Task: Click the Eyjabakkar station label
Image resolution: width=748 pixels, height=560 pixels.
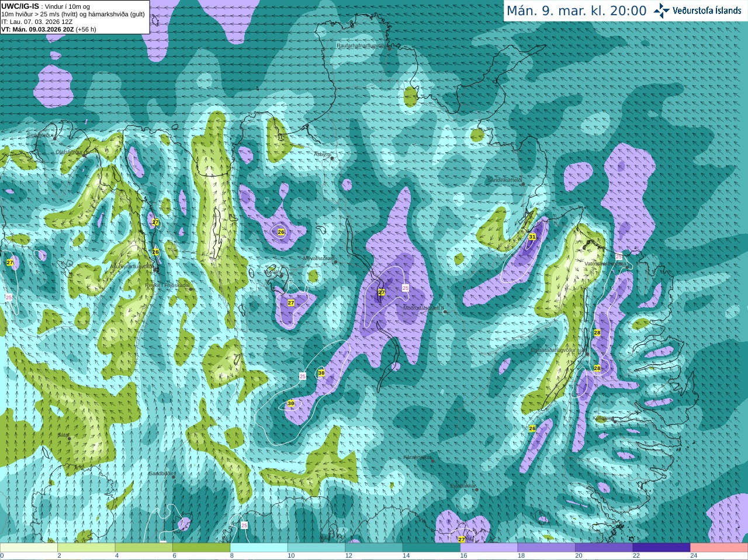Action: tap(463, 485)
